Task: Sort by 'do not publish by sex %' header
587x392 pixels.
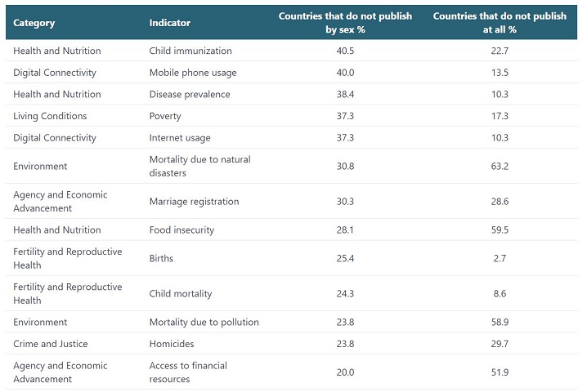Action: pos(345,23)
